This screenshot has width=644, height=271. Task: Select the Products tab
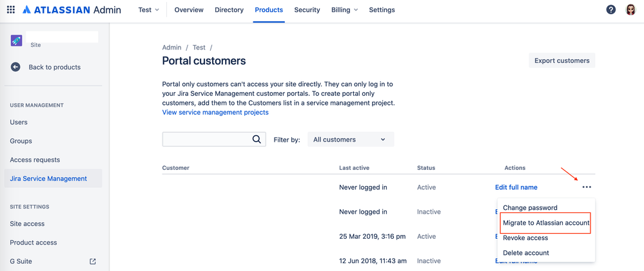click(269, 10)
